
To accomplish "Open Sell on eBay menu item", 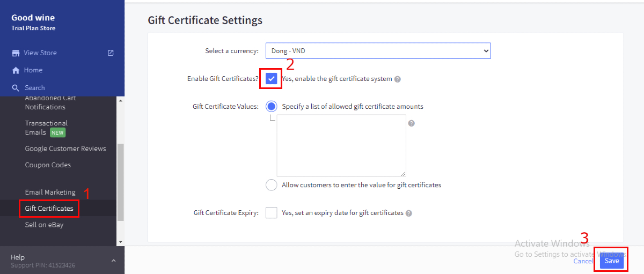I will (x=44, y=225).
